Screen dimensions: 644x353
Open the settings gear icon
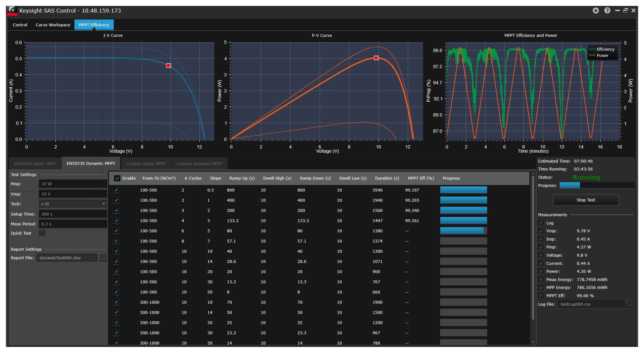(596, 10)
